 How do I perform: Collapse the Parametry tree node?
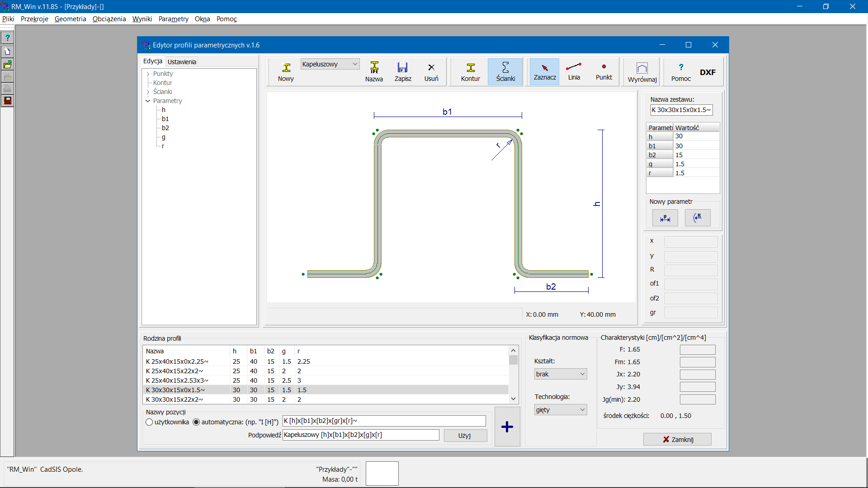pos(148,101)
